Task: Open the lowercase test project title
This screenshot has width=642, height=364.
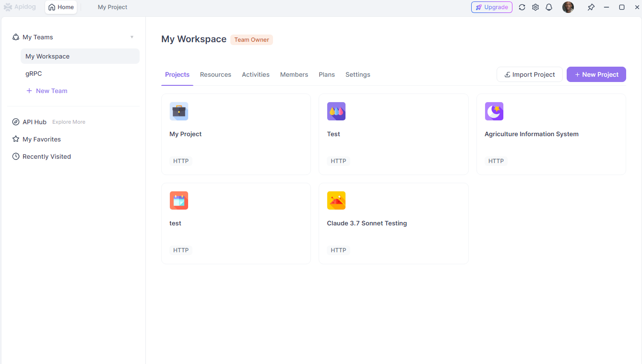Action: 176,223
